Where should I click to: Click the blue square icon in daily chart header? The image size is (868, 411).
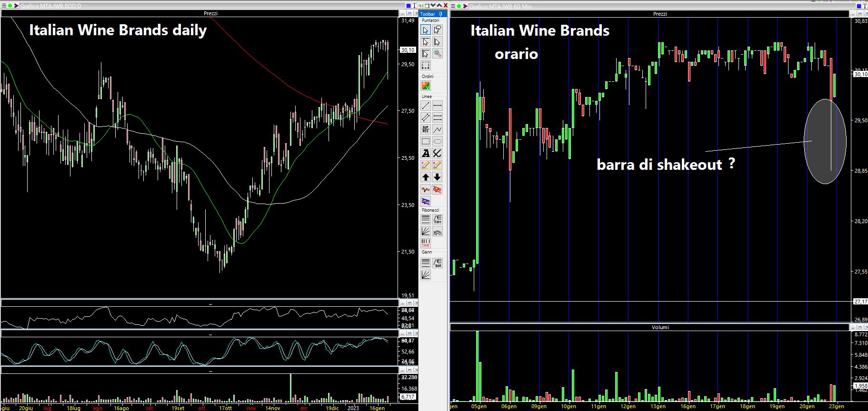pos(409,6)
